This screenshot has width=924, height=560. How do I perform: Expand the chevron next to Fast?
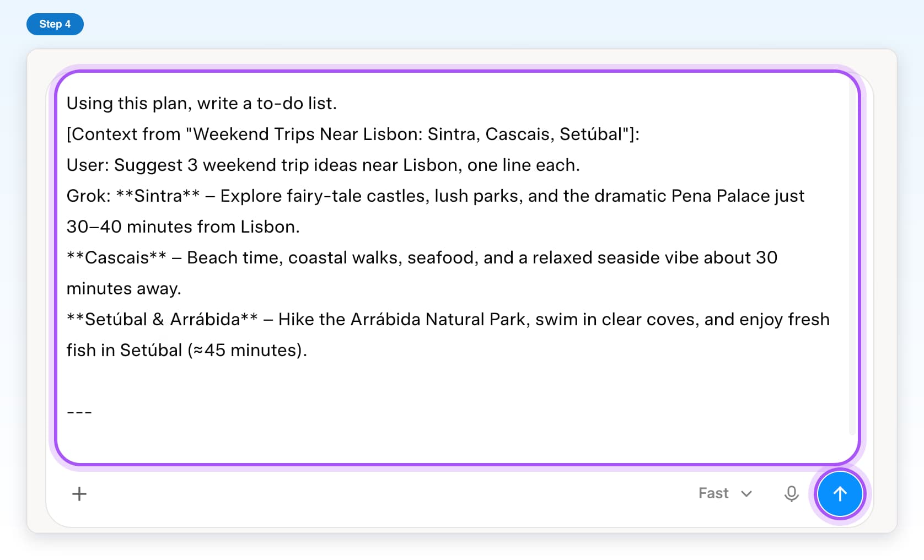tap(746, 494)
